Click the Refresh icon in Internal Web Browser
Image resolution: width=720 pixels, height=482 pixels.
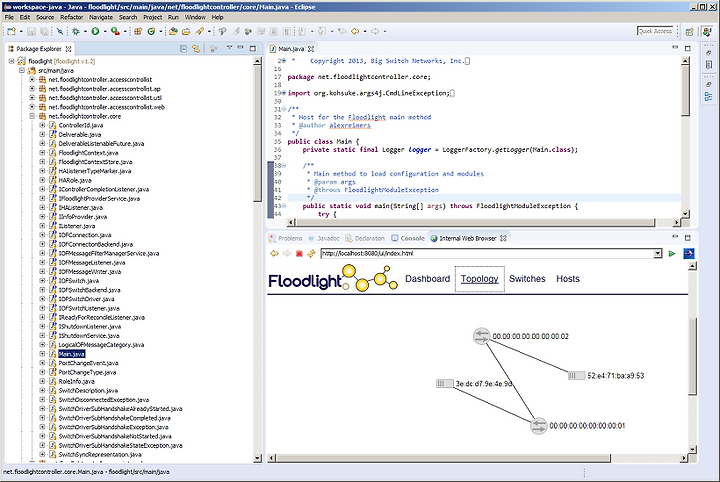point(311,253)
